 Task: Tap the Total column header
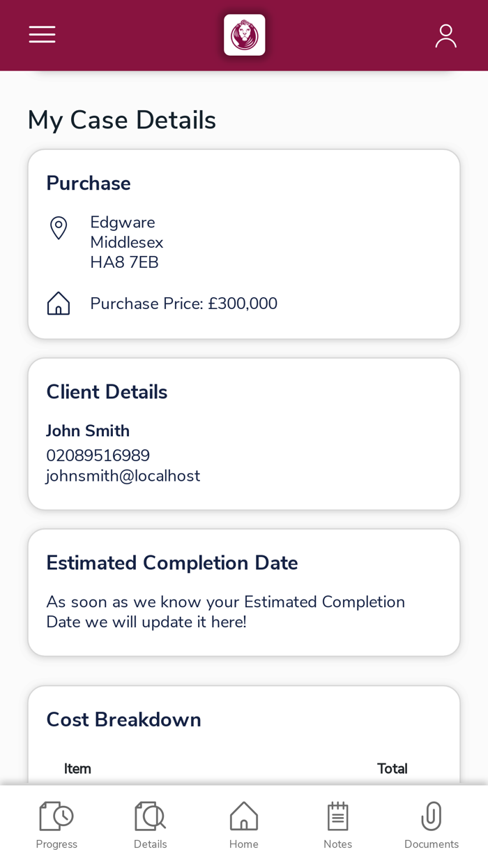pyautogui.click(x=392, y=769)
